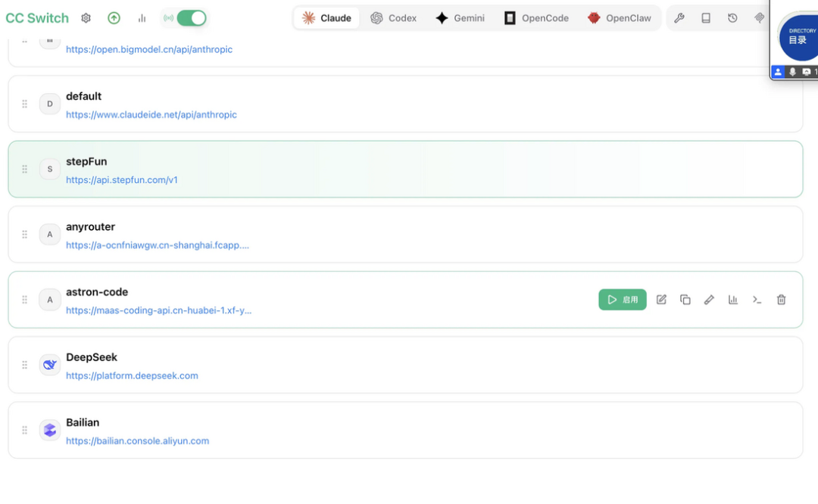Open the book icon in the header
The height and width of the screenshot is (504, 818).
coord(706,18)
